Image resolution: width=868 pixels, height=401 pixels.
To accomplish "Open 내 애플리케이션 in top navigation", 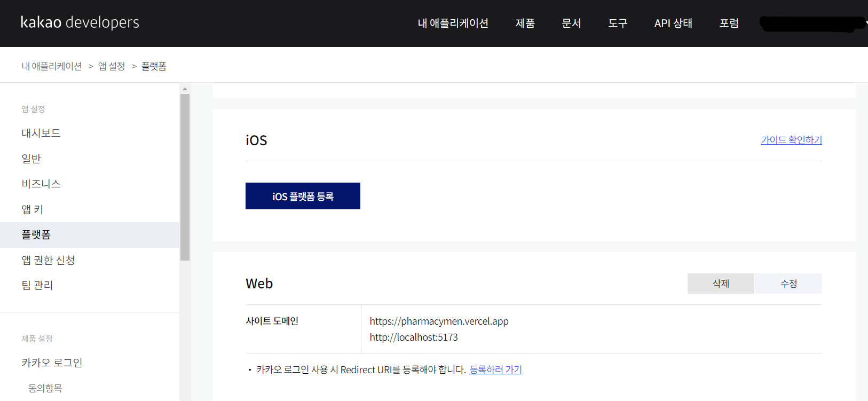I will [x=453, y=23].
